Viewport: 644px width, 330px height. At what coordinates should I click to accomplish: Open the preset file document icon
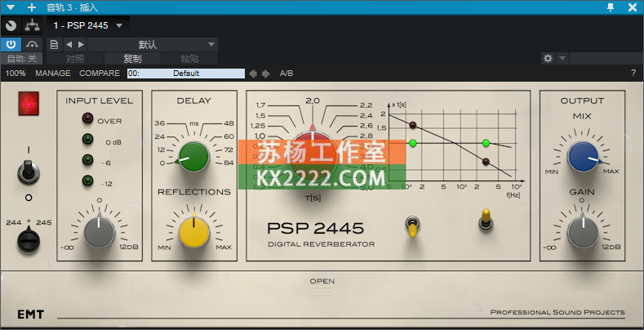54,44
